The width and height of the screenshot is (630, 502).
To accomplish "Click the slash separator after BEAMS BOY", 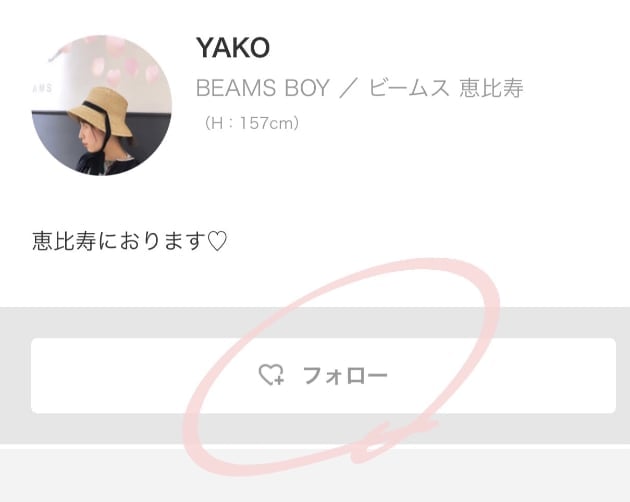I will [349, 88].
